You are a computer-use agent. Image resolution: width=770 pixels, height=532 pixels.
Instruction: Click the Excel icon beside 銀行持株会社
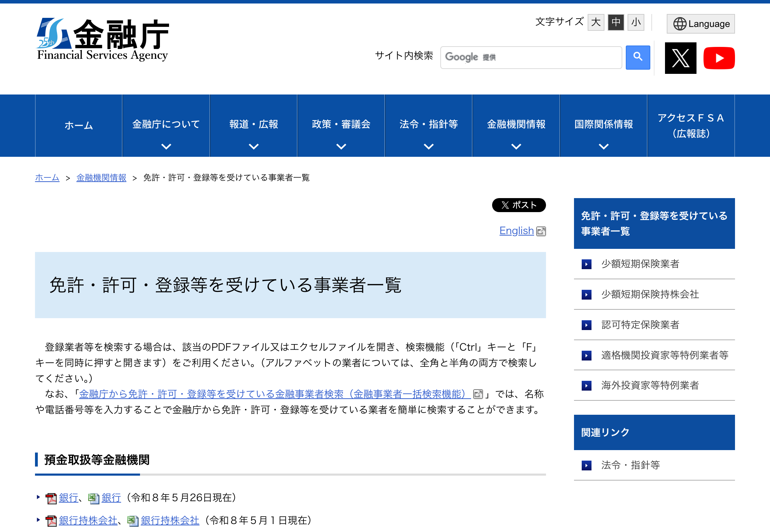click(133, 521)
